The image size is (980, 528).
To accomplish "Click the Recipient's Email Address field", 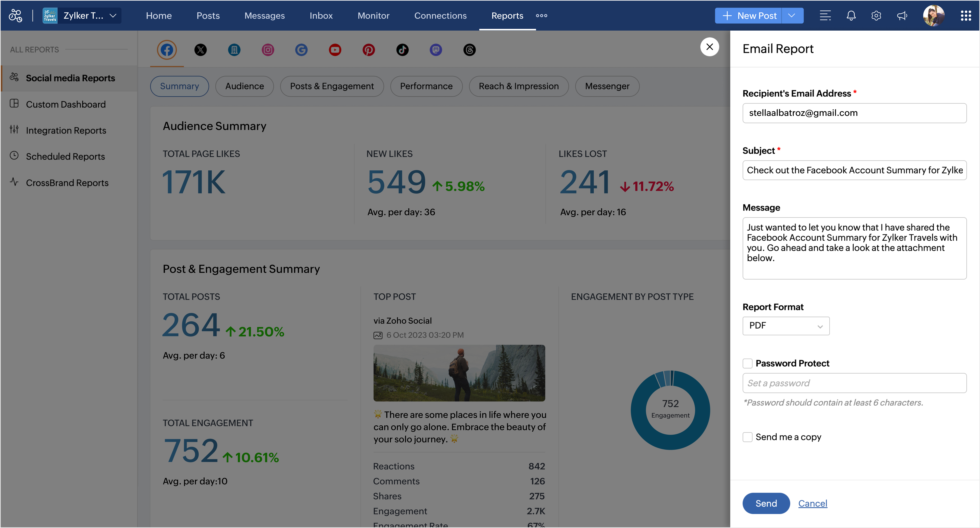I will (854, 113).
